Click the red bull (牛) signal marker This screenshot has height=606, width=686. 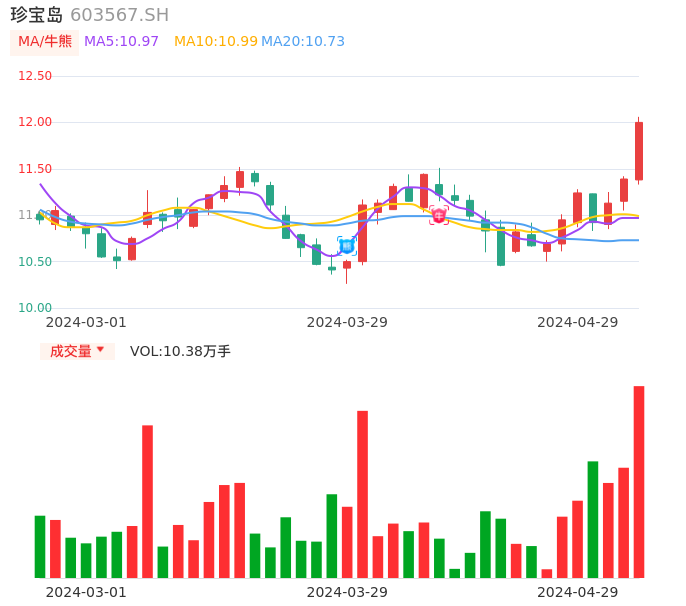pyautogui.click(x=439, y=215)
